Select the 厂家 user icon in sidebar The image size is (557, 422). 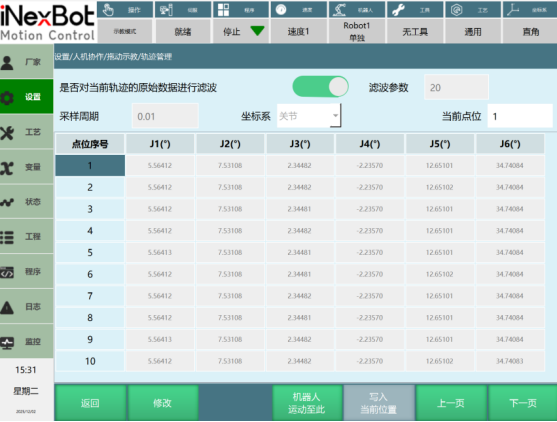[7, 63]
